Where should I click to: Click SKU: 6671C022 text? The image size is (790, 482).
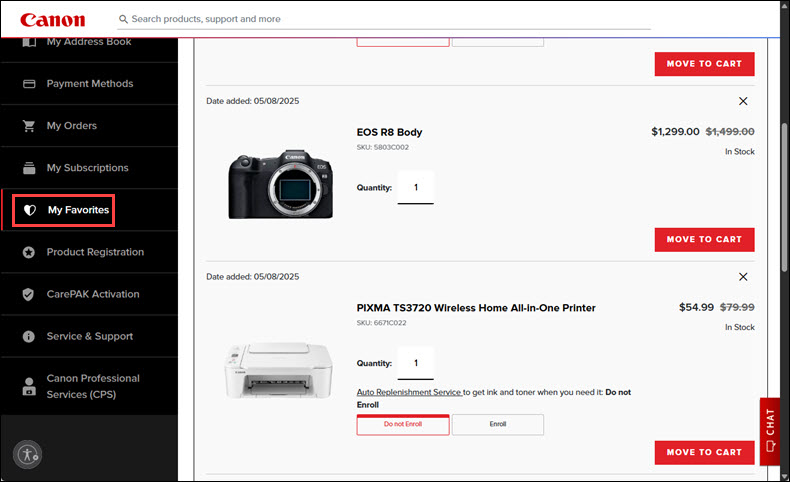381,323
